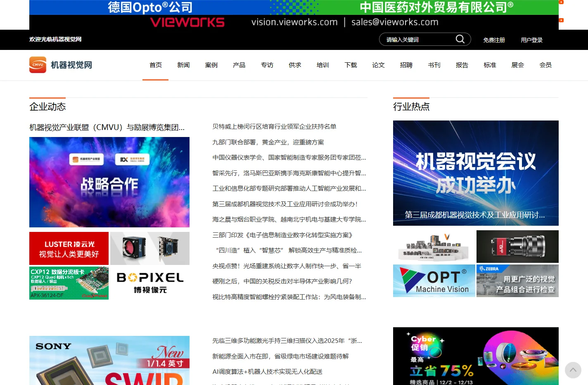Open the 供求 nav item
Image resolution: width=588 pixels, height=385 pixels.
[295, 65]
